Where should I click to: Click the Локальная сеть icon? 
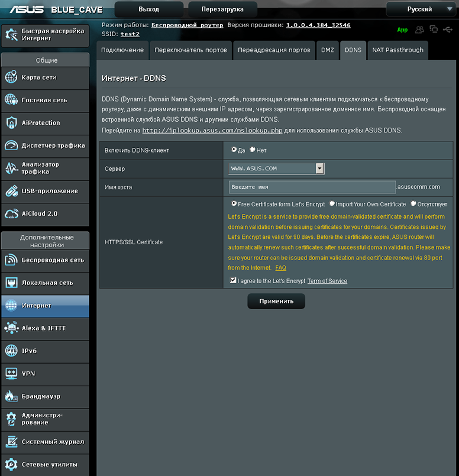click(x=11, y=283)
